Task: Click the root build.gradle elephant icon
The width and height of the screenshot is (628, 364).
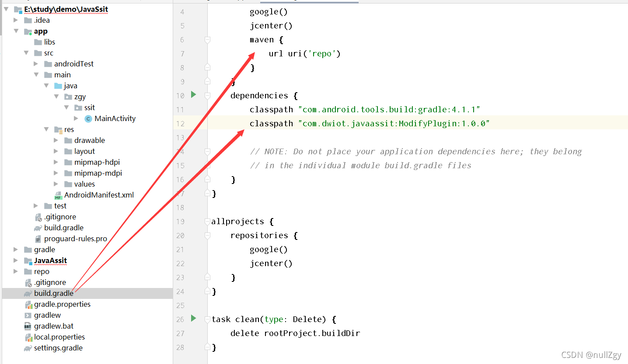Action: coord(28,294)
